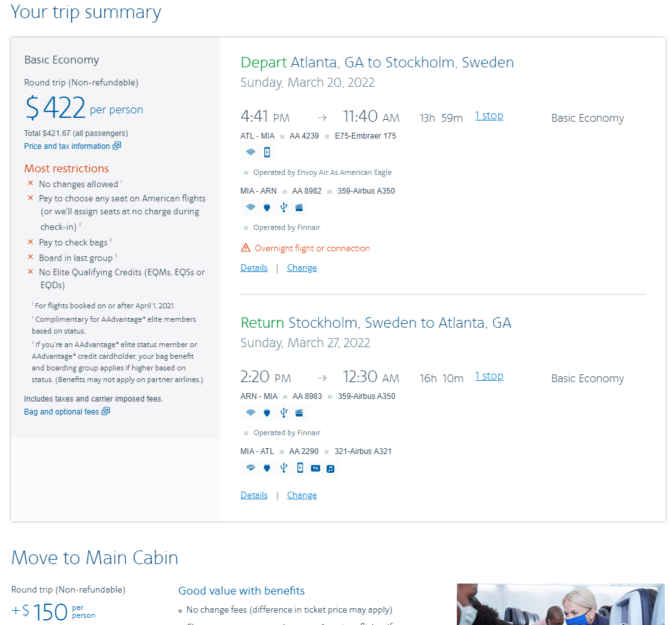Click power outlet icon on departing MIA - ARN flight
The image size is (670, 625).
point(267,208)
